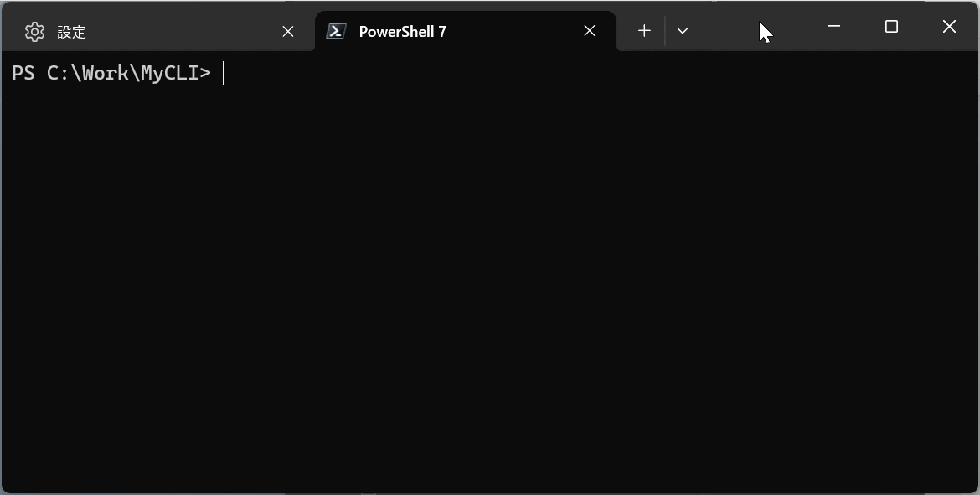980x495 pixels.
Task: Click the blinking cursor in the terminal
Action: tap(224, 73)
